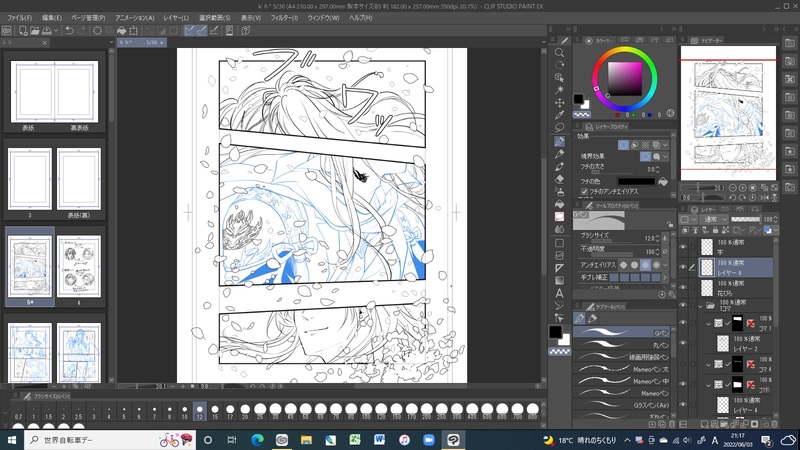Click the フチの色 black color swatch
Viewport: 800px width, 450px height.
click(x=636, y=181)
